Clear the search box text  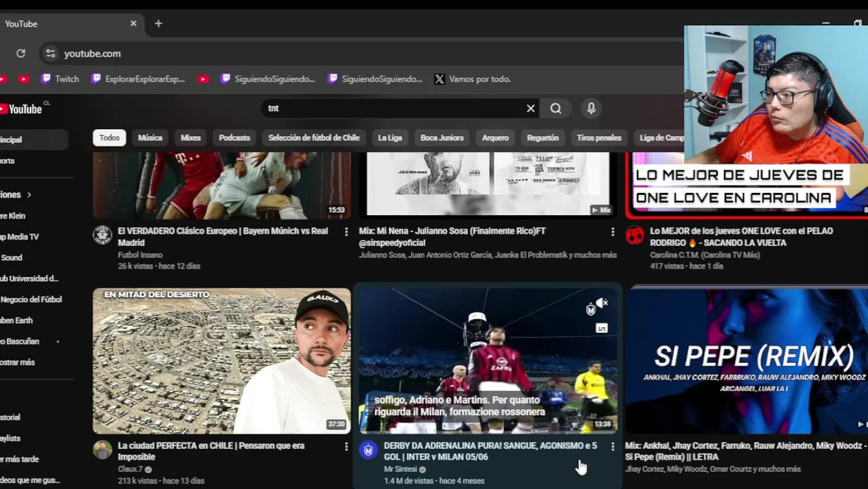coord(530,108)
